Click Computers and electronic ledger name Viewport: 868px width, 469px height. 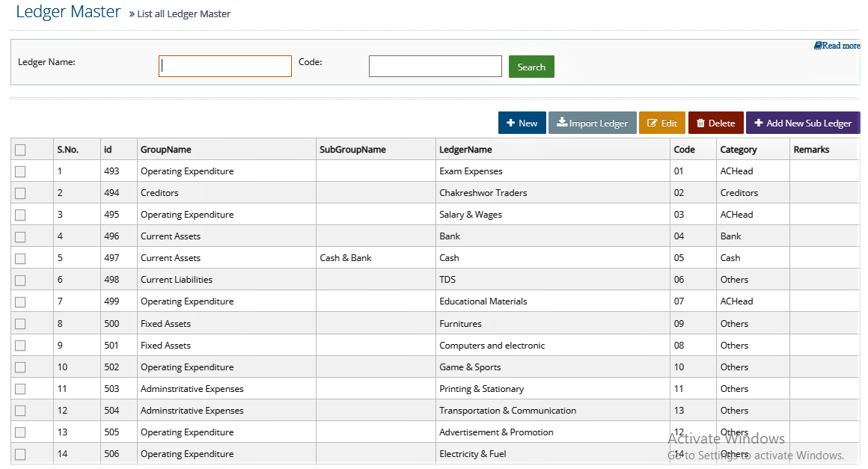point(492,345)
